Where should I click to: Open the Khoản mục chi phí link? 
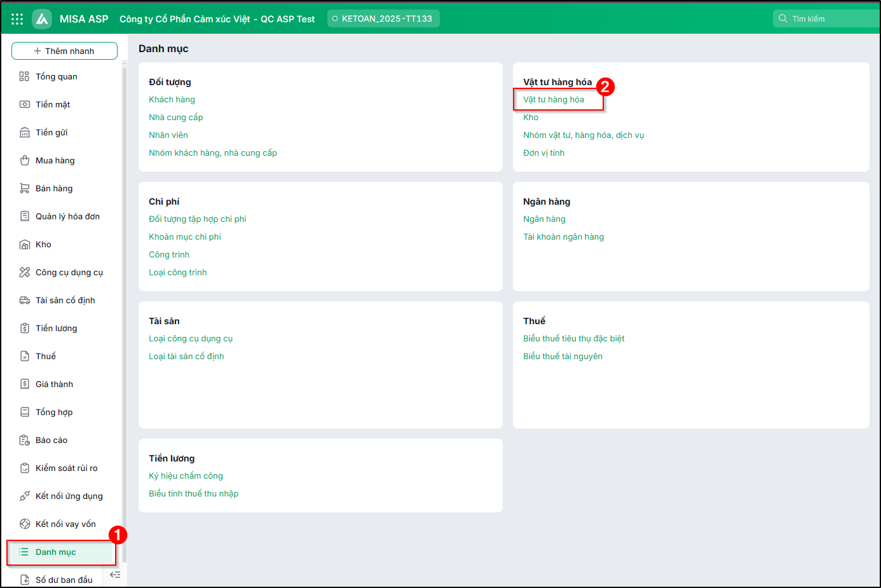[185, 236]
